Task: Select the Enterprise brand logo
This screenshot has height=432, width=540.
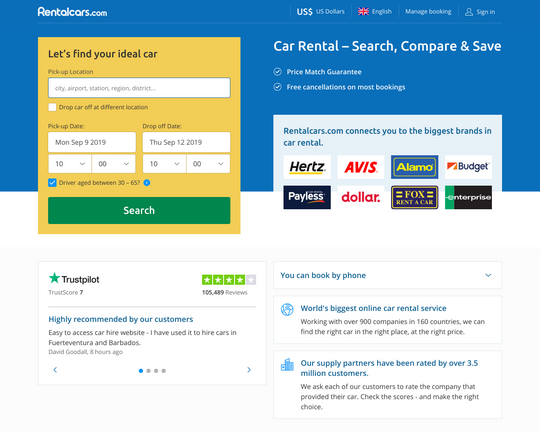Action: (x=468, y=197)
